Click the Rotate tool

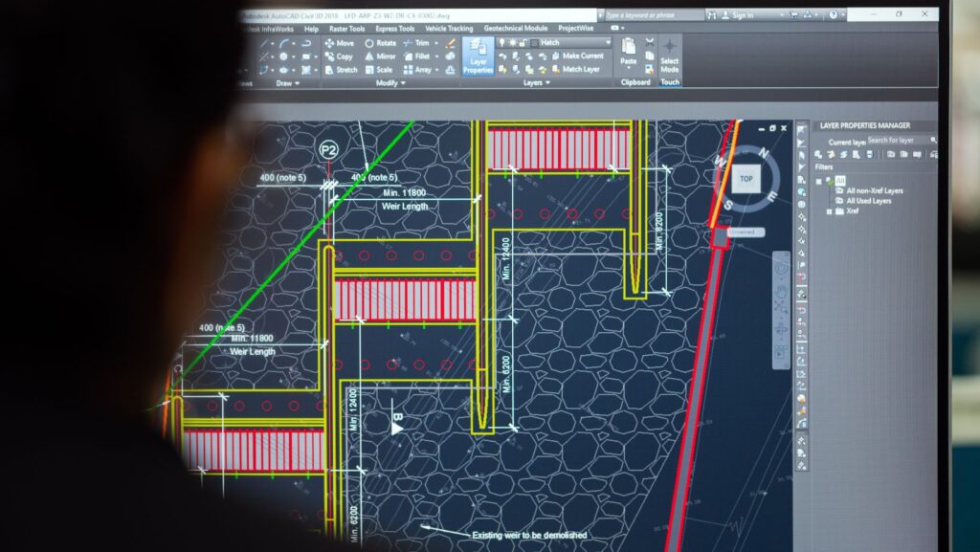(380, 43)
